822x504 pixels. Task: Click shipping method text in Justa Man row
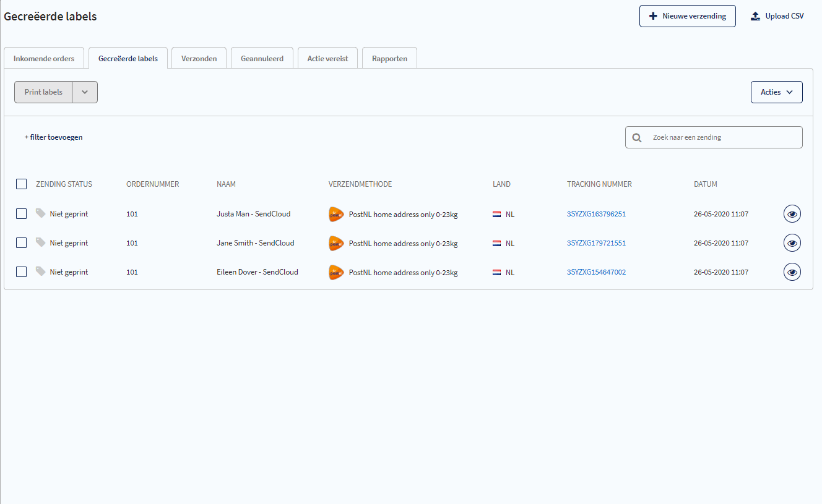[x=404, y=215]
